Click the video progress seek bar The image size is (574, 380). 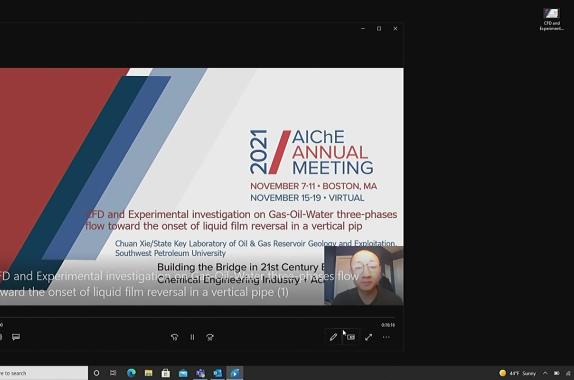point(198,317)
